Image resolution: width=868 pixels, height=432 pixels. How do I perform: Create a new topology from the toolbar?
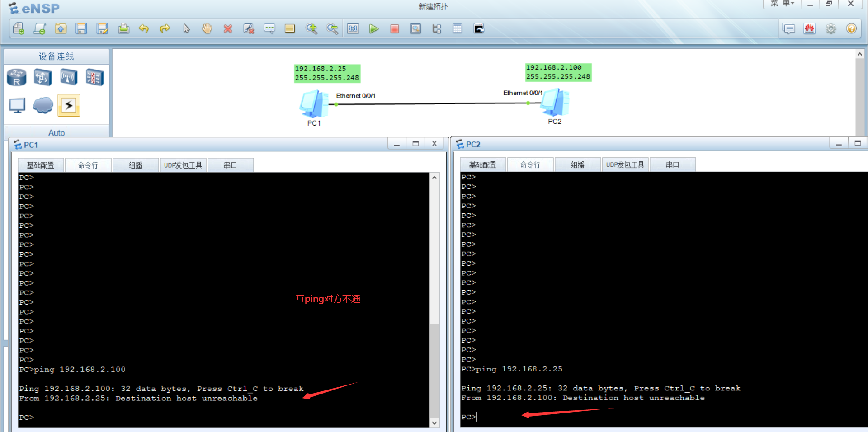(x=19, y=29)
